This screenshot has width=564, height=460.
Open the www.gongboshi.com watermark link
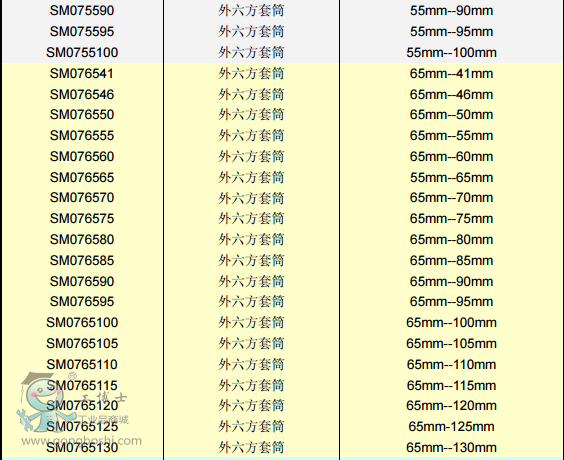(82, 441)
